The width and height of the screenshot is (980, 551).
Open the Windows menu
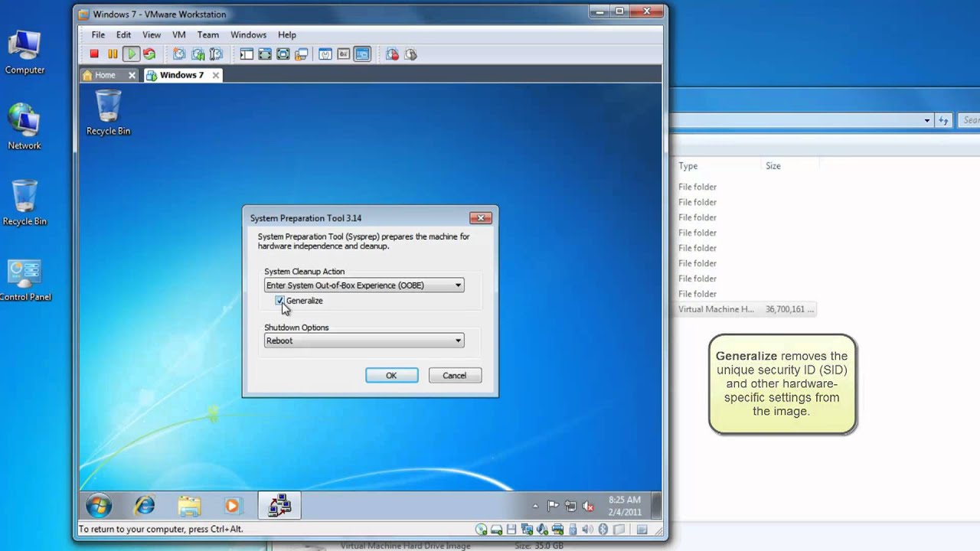pos(248,34)
